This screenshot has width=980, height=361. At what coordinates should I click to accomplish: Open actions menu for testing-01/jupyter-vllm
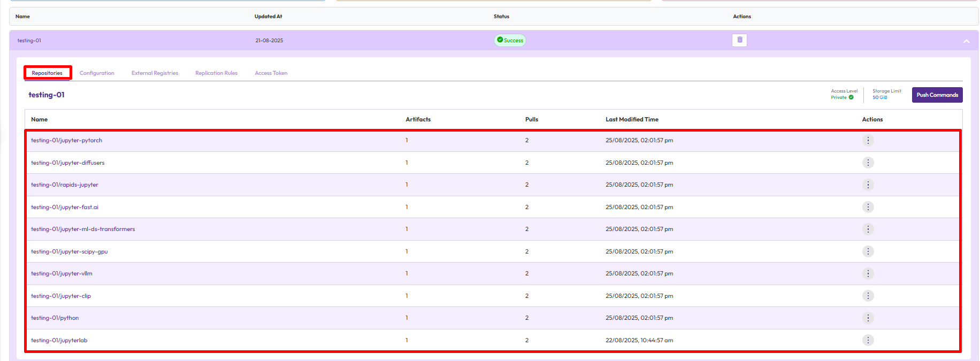tap(868, 274)
